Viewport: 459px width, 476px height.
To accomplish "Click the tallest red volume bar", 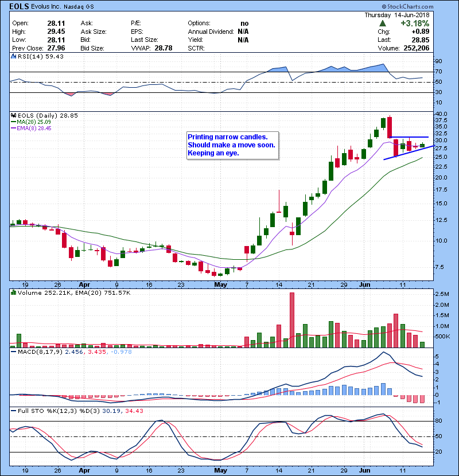I will [292, 320].
